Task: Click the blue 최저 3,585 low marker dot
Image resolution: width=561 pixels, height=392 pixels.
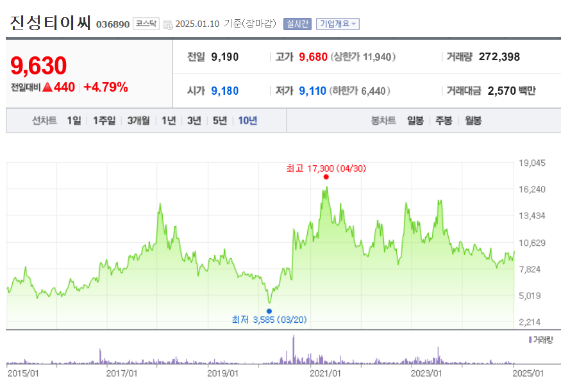Action: (x=269, y=311)
